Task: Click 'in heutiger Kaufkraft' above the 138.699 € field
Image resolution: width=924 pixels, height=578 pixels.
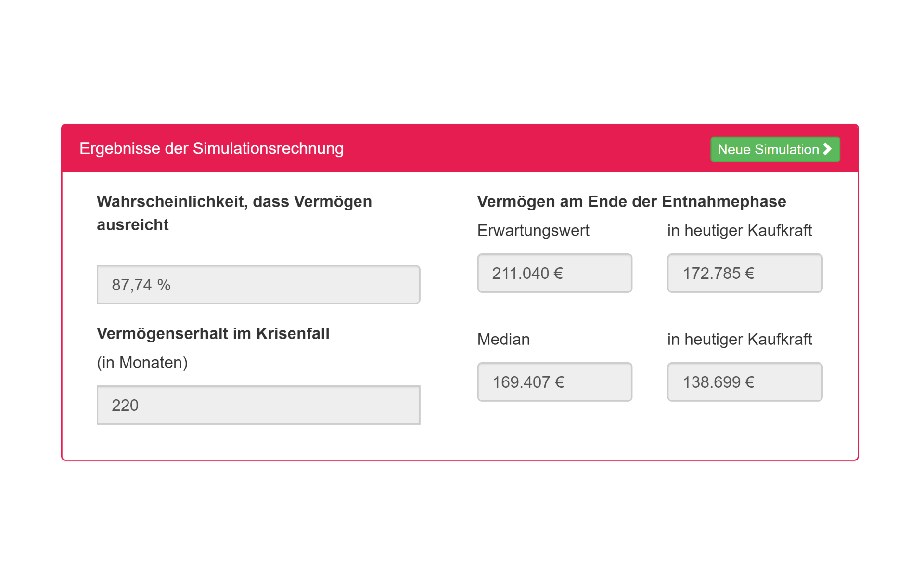Action: click(x=740, y=339)
